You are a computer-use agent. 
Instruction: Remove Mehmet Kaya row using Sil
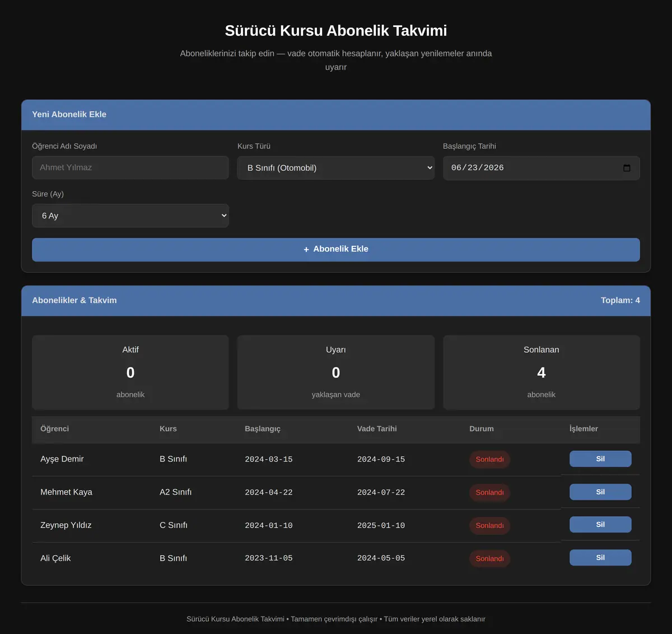point(600,492)
